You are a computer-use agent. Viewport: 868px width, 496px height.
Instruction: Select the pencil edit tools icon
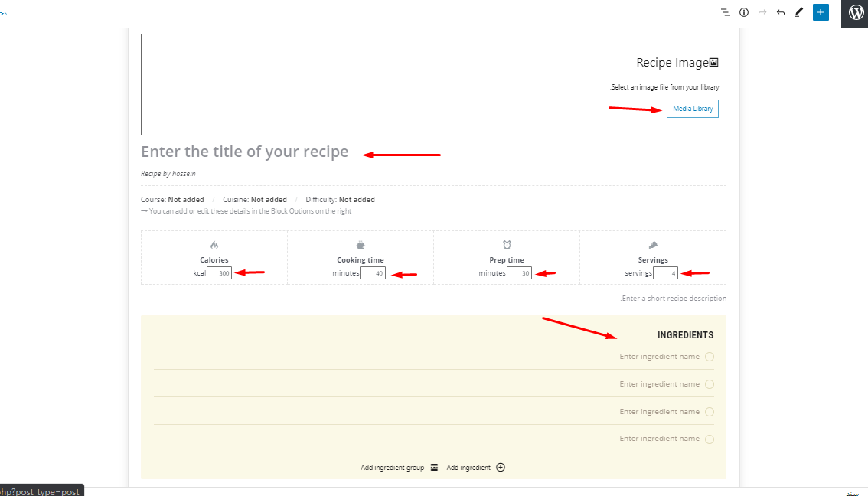(x=799, y=12)
